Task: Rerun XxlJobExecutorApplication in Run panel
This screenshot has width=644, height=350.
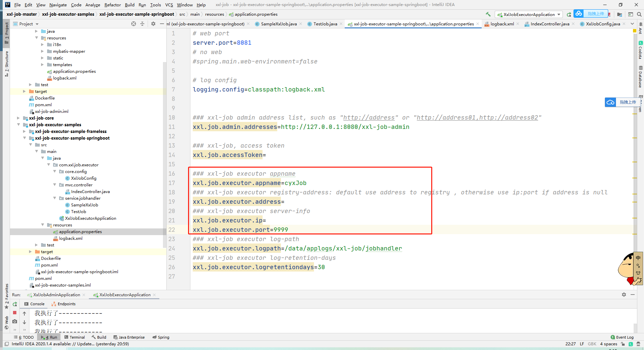Action: coord(15,304)
